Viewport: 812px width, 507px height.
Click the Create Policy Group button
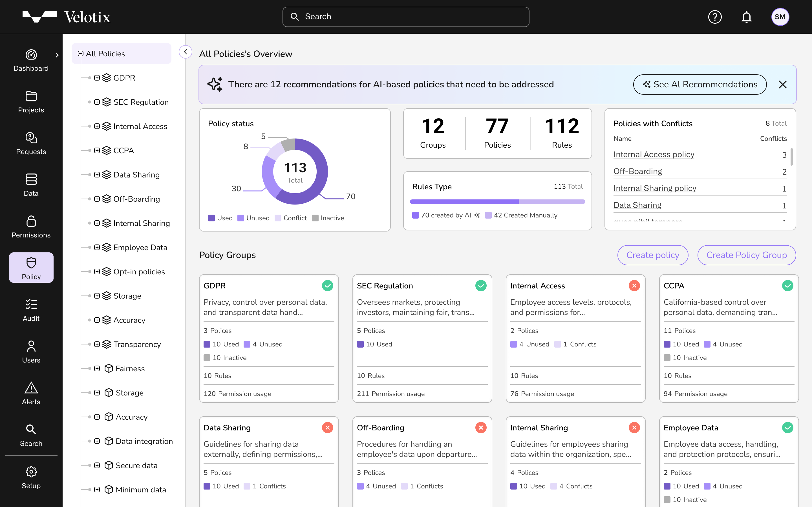click(747, 255)
